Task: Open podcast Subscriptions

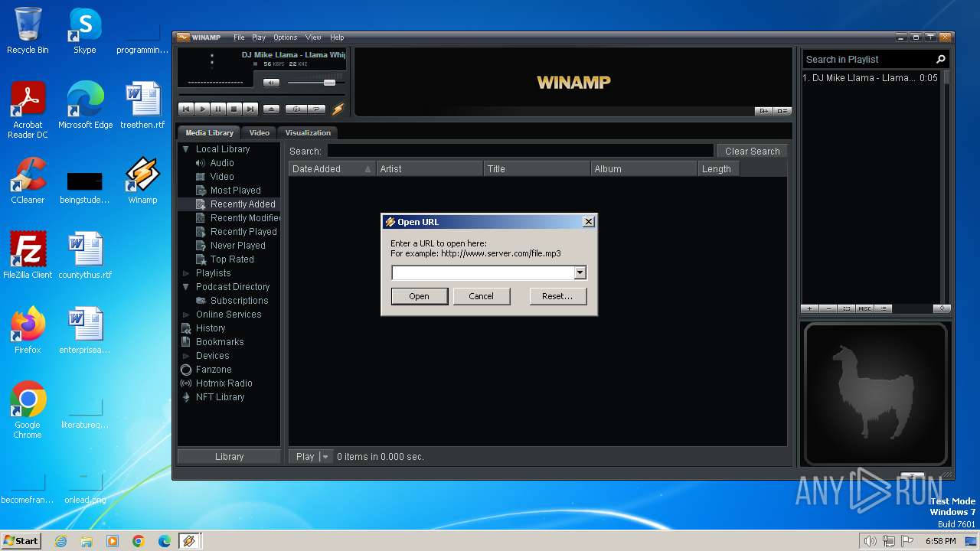Action: coord(239,301)
